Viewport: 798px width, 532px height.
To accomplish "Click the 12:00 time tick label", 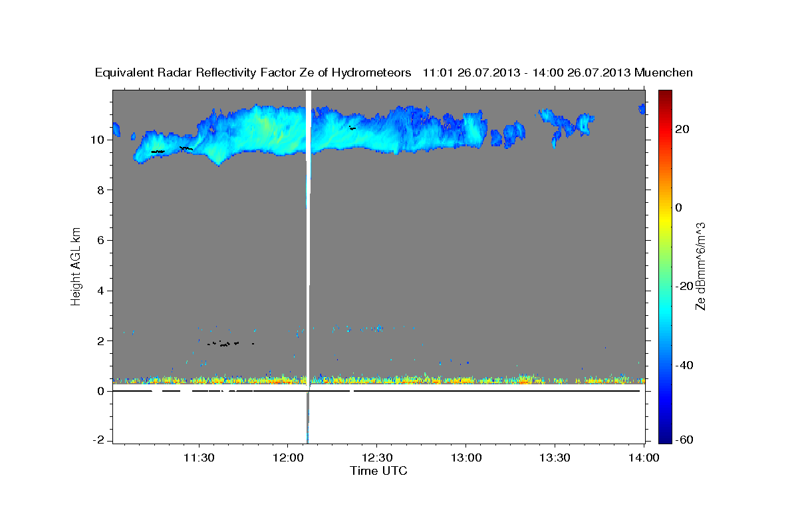I will pyautogui.click(x=288, y=458).
